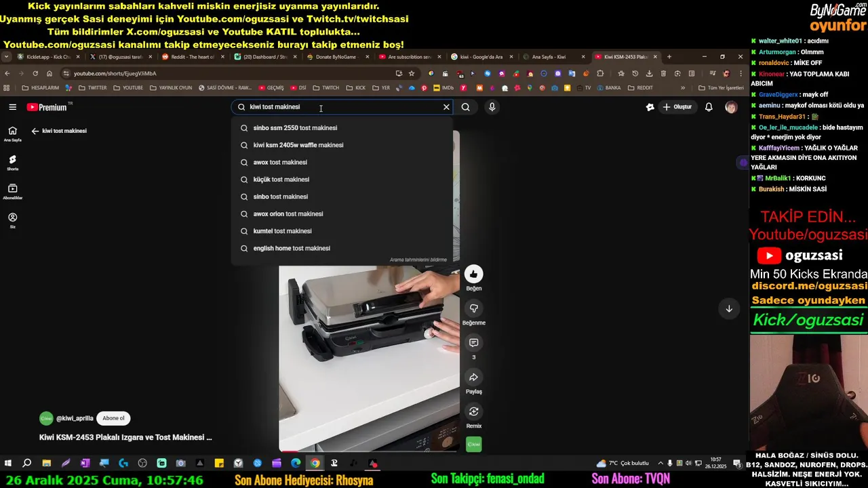
Task: Open the Siz profile sidebar item
Action: coord(12,221)
